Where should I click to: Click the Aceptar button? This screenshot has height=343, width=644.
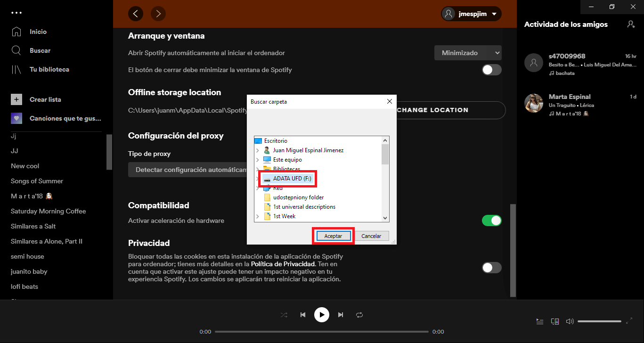(333, 236)
